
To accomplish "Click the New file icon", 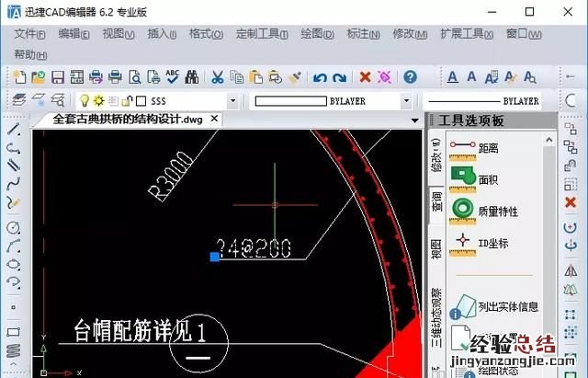I will (x=19, y=77).
